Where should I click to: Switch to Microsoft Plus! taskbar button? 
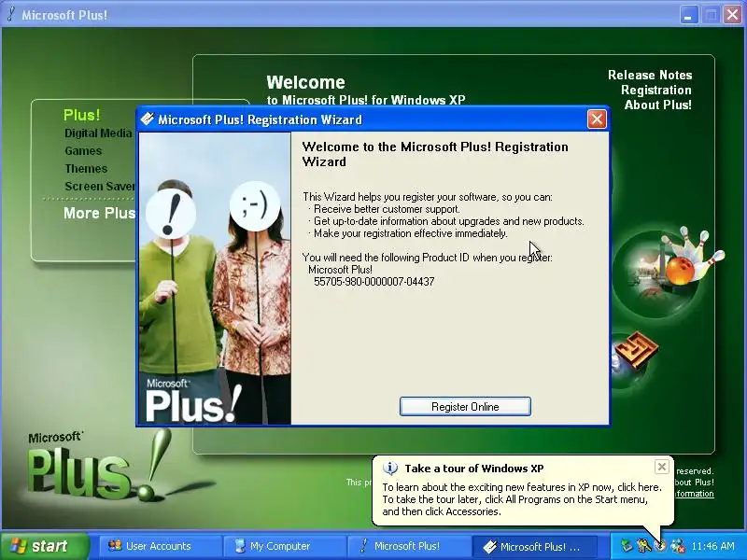pos(409,546)
